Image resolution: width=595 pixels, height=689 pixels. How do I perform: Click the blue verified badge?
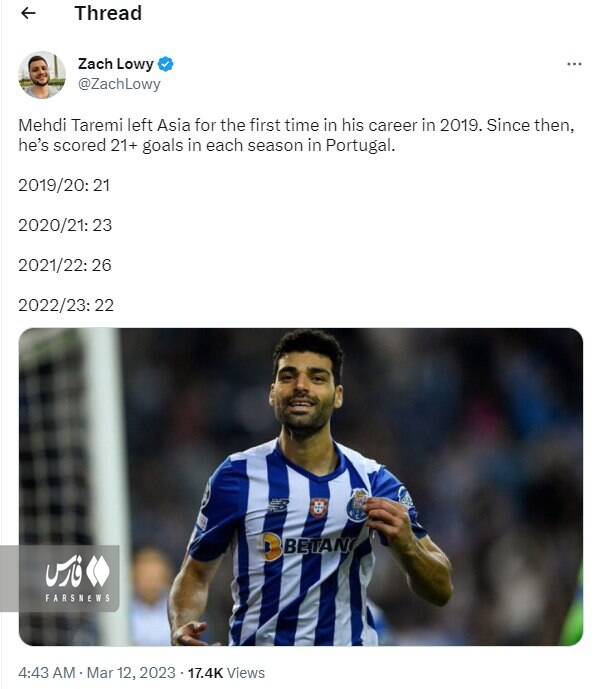(x=166, y=64)
